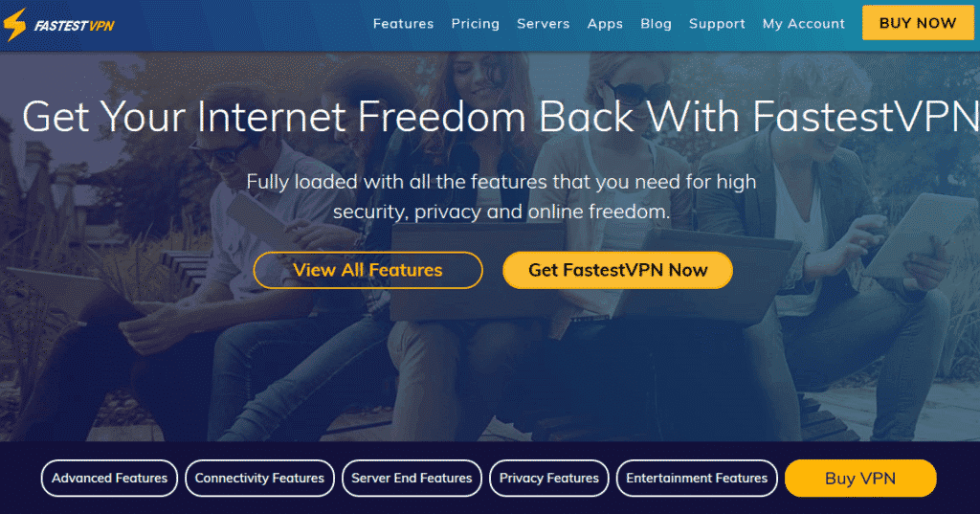Click the View All Features button
Viewport: 980px width, 514px height.
point(367,270)
